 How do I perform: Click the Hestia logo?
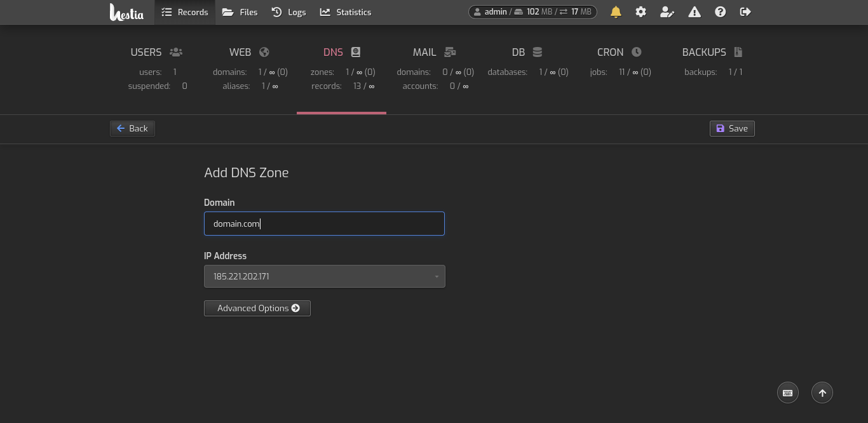(x=126, y=12)
